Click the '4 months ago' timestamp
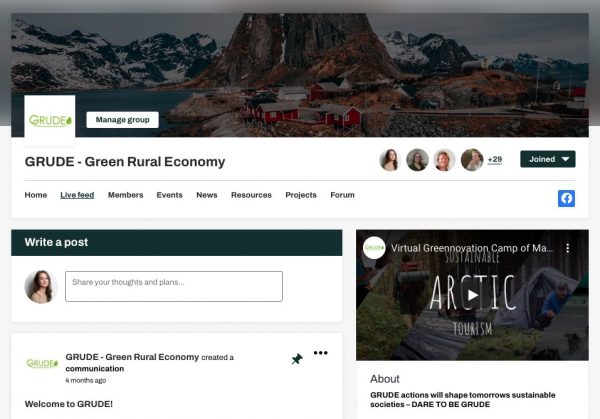 [85, 380]
